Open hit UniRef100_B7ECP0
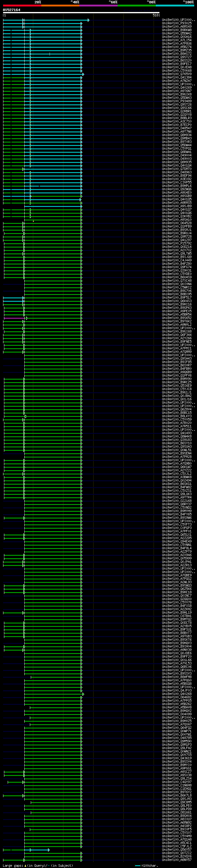 [177, 125]
